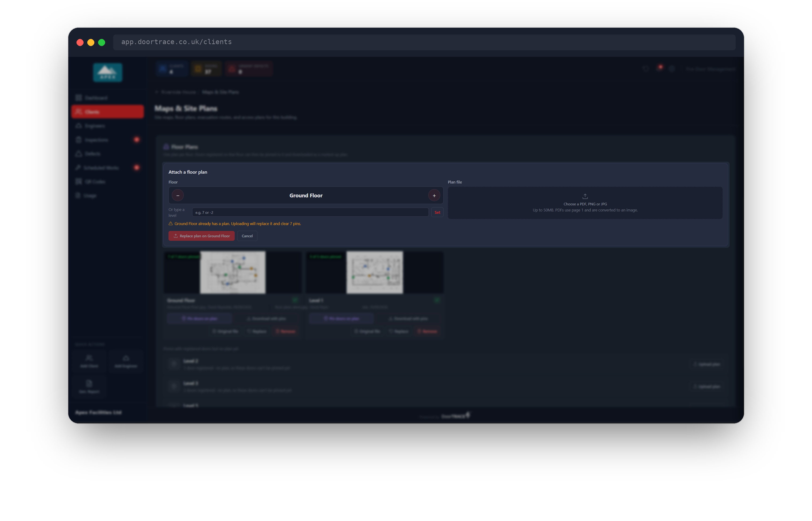Click Pin doors on plan for Level 1

tap(341, 318)
